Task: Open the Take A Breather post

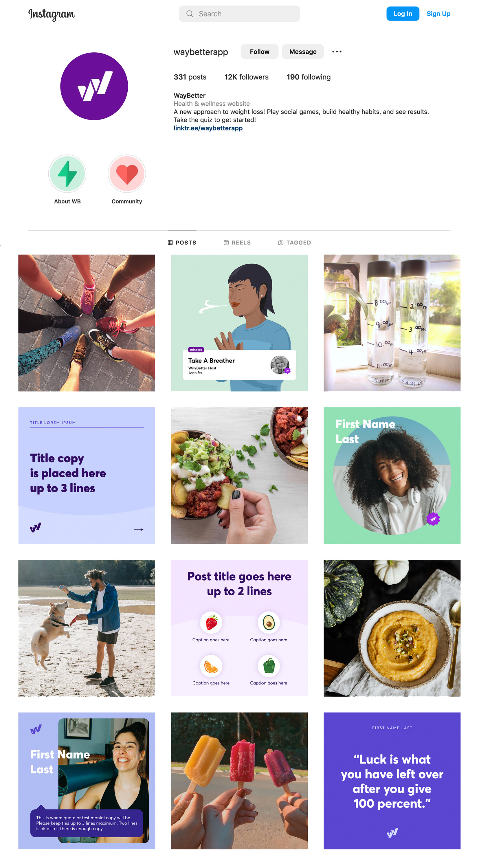Action: [x=239, y=323]
